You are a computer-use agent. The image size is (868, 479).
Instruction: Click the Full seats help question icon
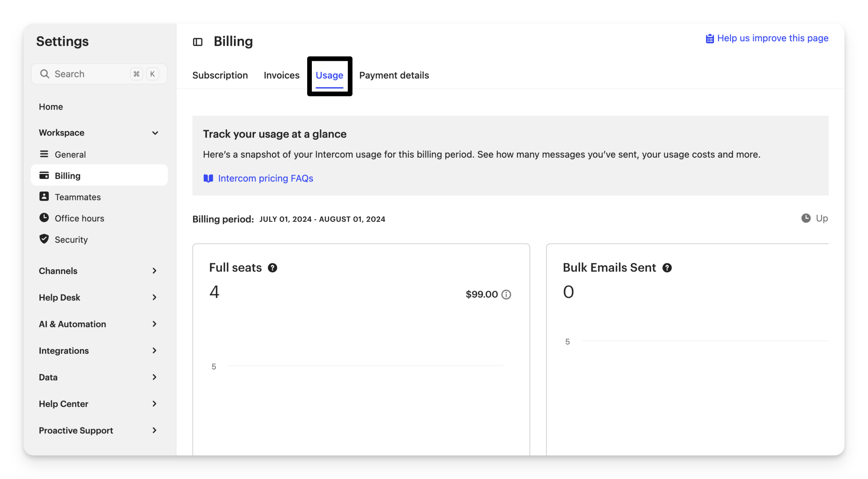tap(272, 268)
